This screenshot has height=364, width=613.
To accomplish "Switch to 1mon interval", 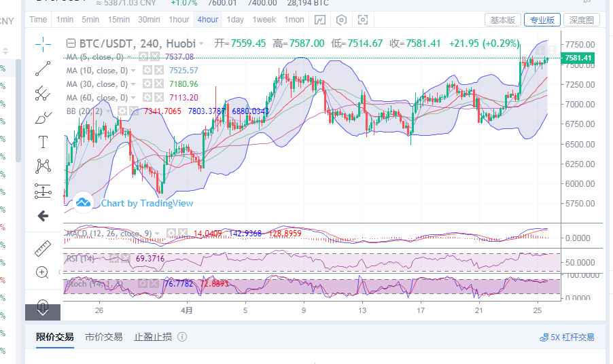I will pos(294,20).
